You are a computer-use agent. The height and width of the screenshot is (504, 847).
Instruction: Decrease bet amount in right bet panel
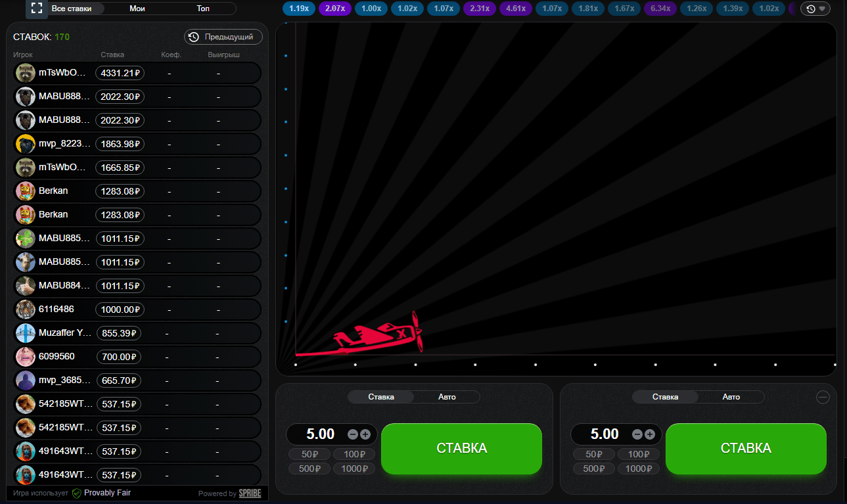[637, 434]
